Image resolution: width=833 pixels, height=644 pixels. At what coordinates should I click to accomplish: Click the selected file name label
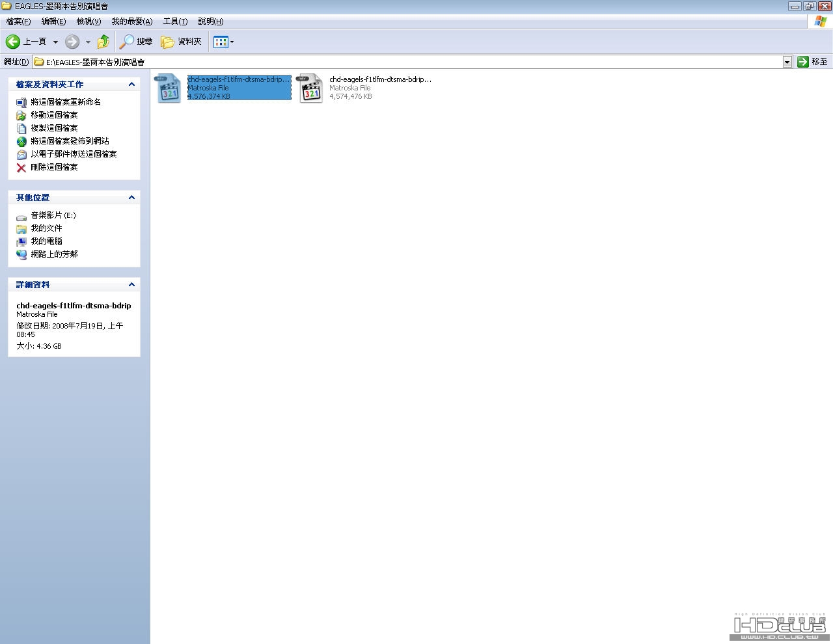239,79
